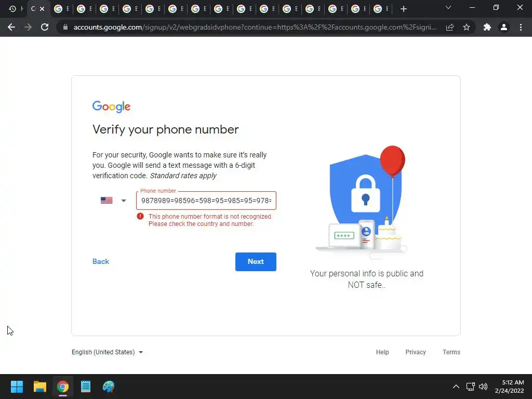Show hidden system tray icons
Viewport: 532px width, 399px height.
click(456, 387)
